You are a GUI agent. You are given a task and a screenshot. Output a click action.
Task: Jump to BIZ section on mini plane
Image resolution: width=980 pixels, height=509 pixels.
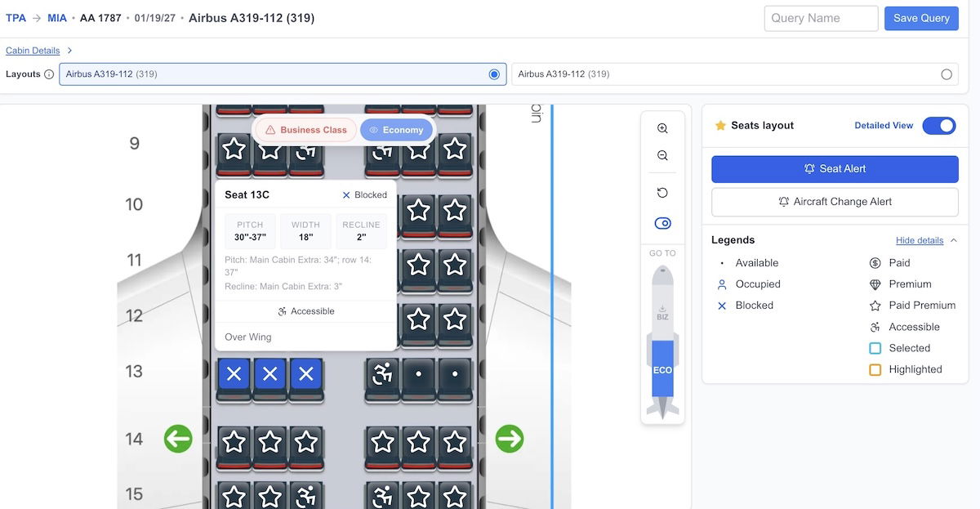pos(662,315)
